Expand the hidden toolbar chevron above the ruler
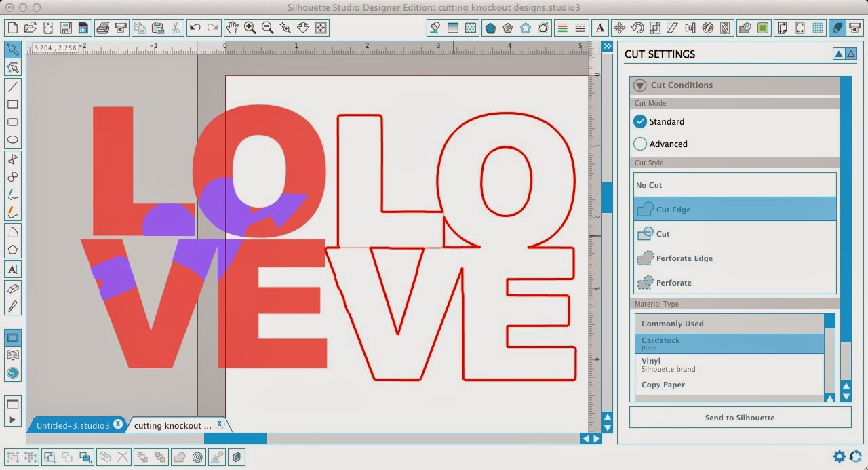 click(x=607, y=46)
